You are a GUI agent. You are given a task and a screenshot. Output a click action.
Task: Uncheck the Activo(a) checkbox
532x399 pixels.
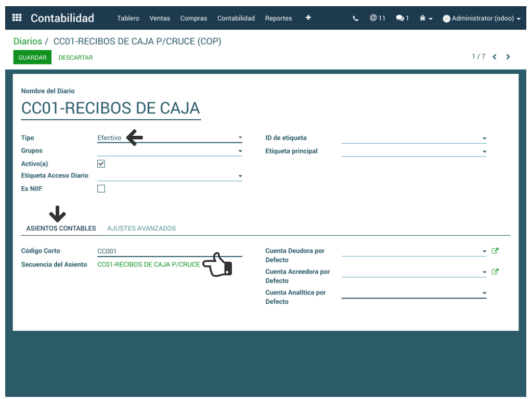coord(101,163)
